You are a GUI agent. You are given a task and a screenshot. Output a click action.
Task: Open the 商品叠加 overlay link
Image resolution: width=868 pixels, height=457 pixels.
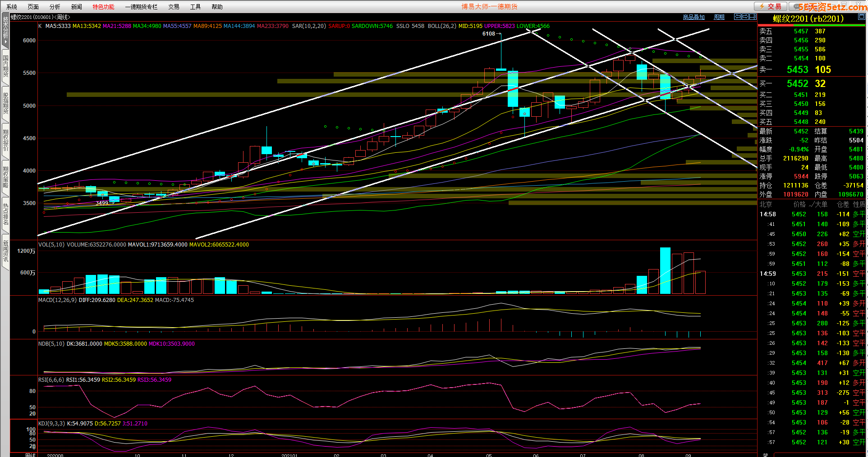tap(693, 17)
